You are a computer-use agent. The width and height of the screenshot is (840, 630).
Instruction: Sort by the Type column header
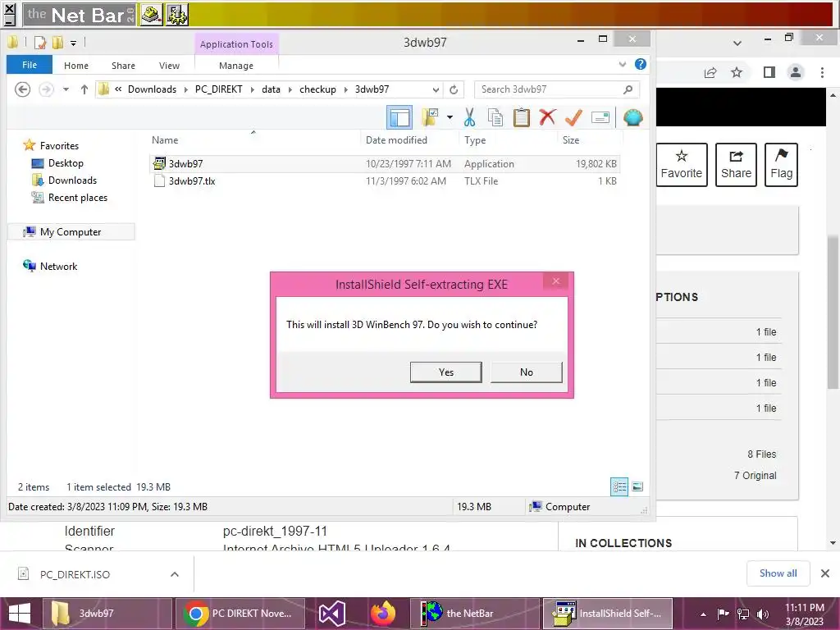[508, 139]
